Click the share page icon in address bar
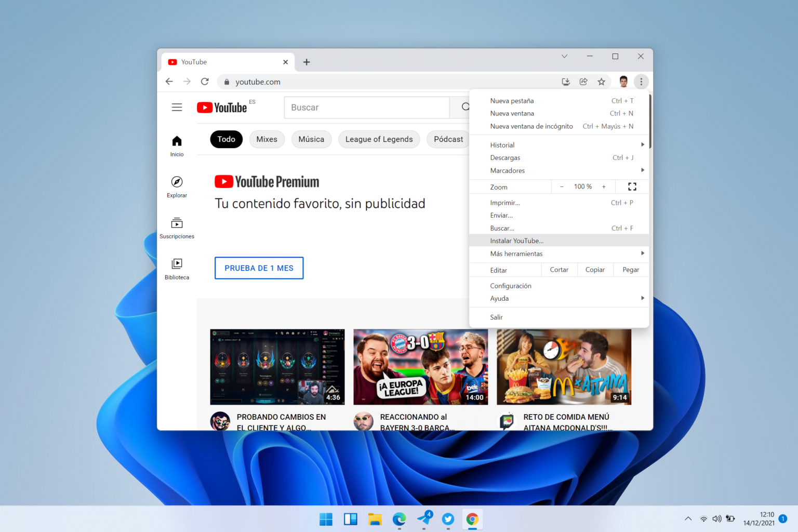The image size is (798, 532). click(583, 82)
